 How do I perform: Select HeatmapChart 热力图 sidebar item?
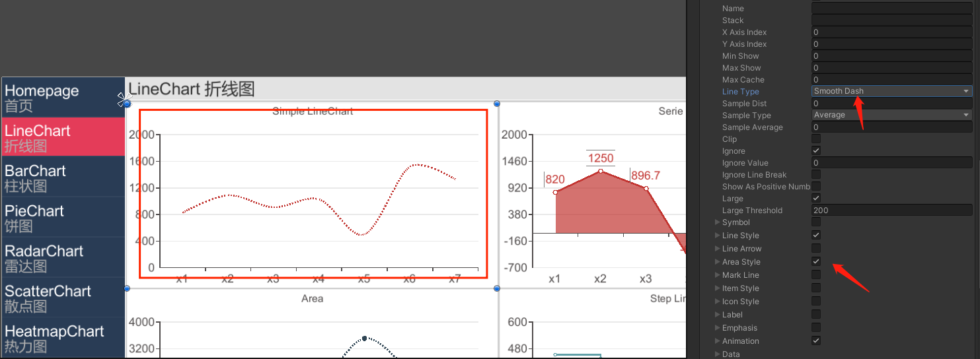(63, 338)
